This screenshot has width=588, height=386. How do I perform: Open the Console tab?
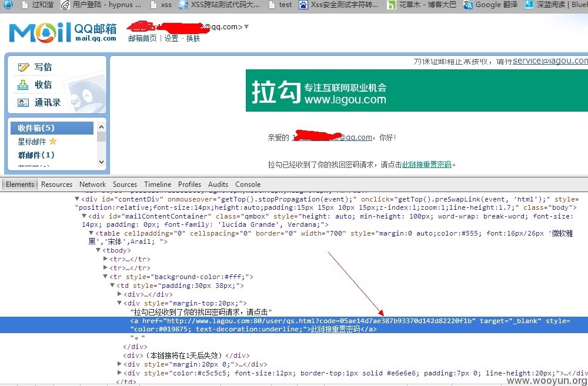pyautogui.click(x=248, y=184)
